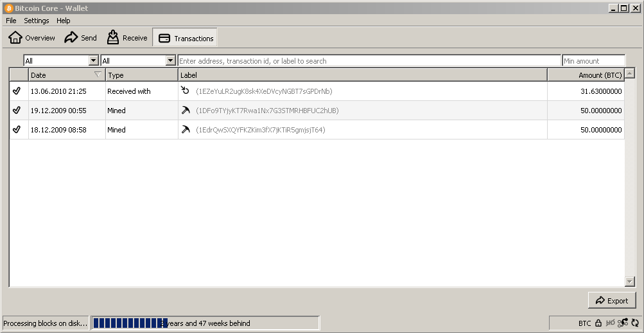Screen dimensions: 644x333
Task: Switch to the Send tab
Action: coord(80,38)
